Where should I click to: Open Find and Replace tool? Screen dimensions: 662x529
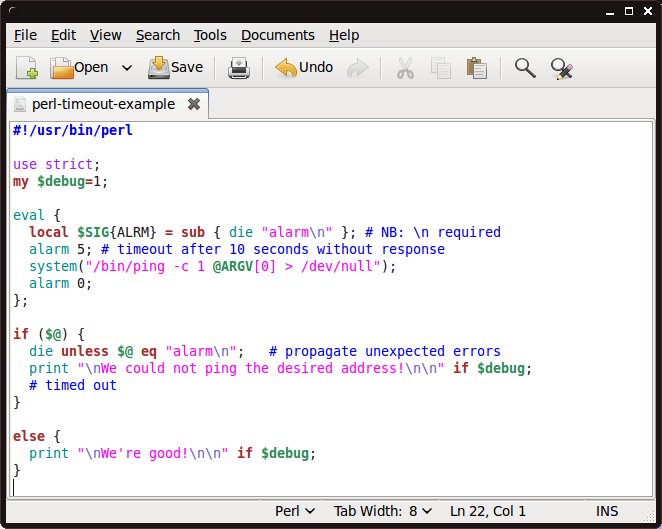(x=561, y=68)
